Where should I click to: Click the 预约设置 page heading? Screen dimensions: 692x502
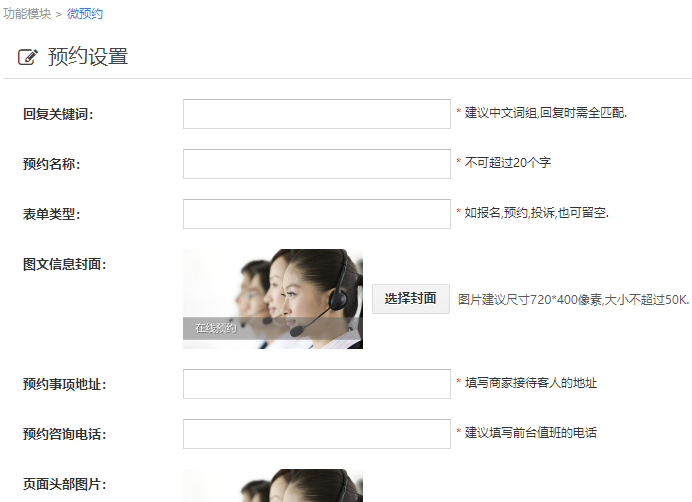tap(88, 57)
